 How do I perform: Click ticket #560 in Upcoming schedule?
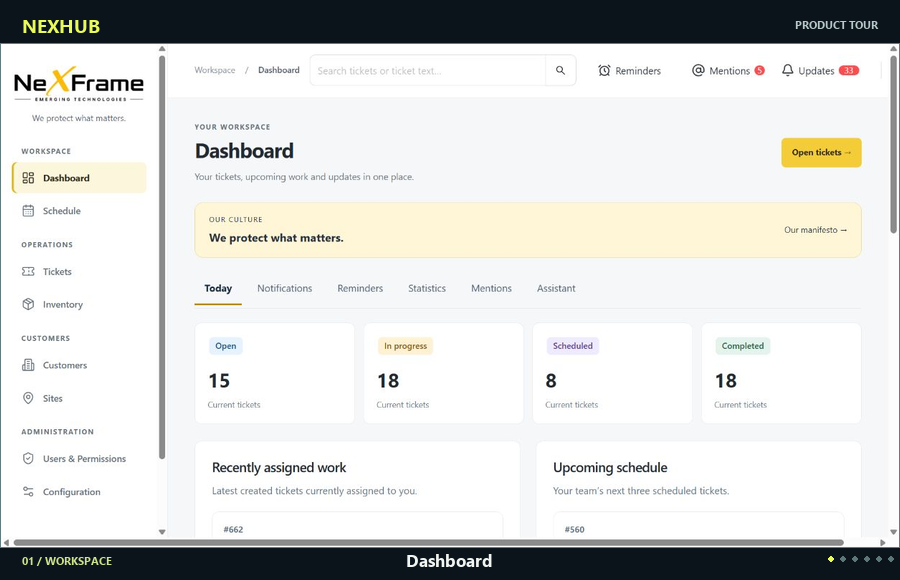(x=699, y=525)
